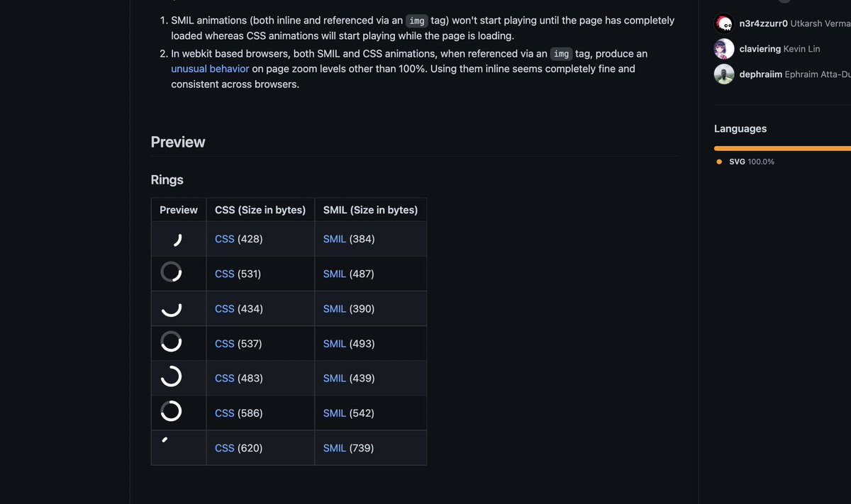Click the ring spinner beside CSS (537)
The width and height of the screenshot is (851, 504).
pyautogui.click(x=171, y=342)
